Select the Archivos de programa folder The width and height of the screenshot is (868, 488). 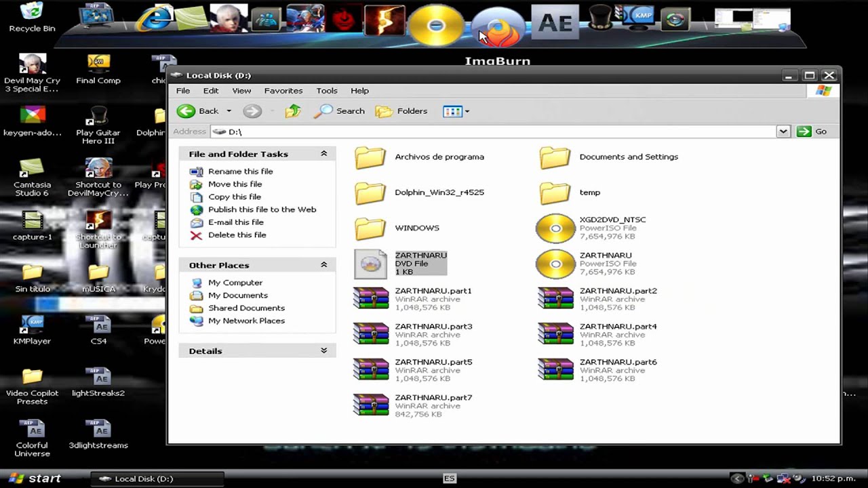pyautogui.click(x=419, y=157)
